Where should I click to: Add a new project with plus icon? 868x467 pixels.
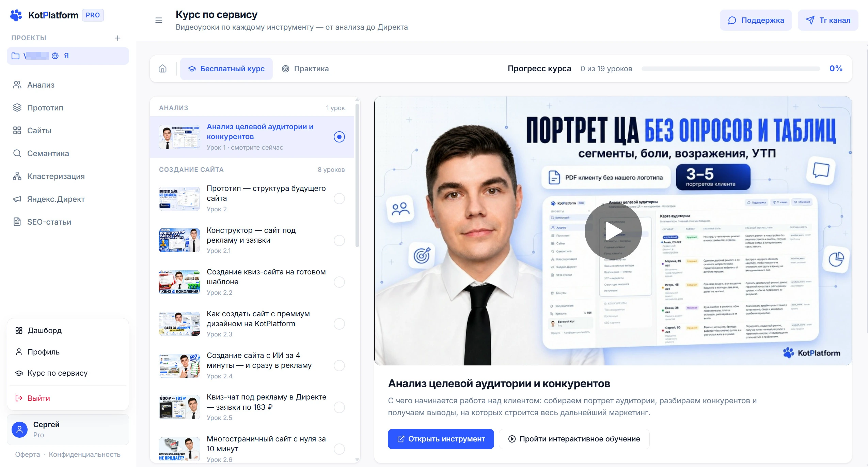117,38
